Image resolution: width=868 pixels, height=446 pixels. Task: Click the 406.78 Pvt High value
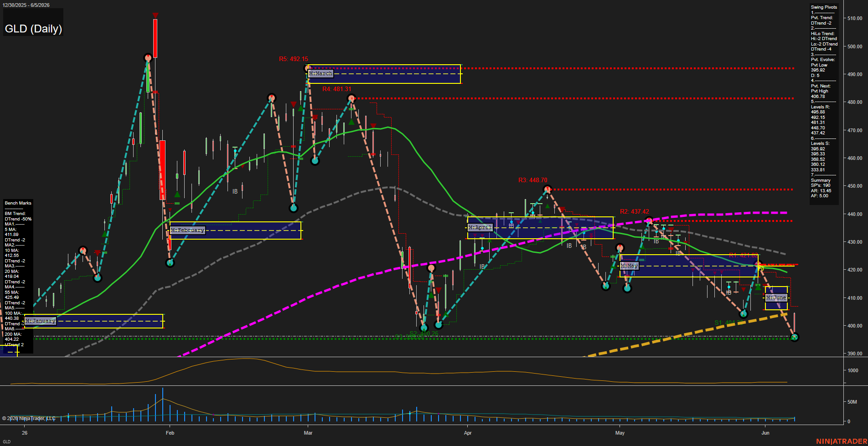818,97
